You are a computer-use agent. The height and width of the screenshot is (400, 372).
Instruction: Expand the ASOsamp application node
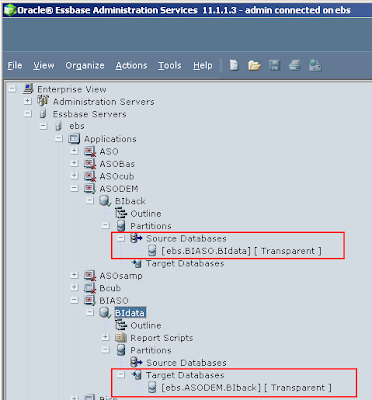[x=74, y=275]
